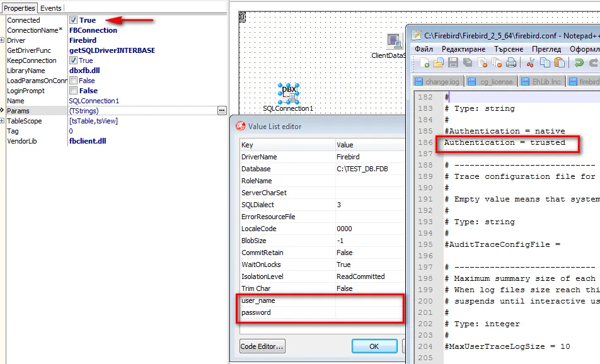The image size is (600, 364).
Task: Click line number 182 in Notepad++ margin
Action: point(425,97)
